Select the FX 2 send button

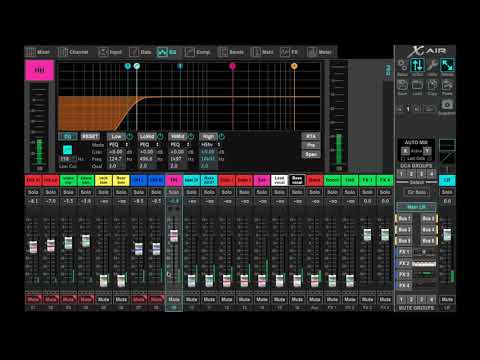(x=404, y=263)
